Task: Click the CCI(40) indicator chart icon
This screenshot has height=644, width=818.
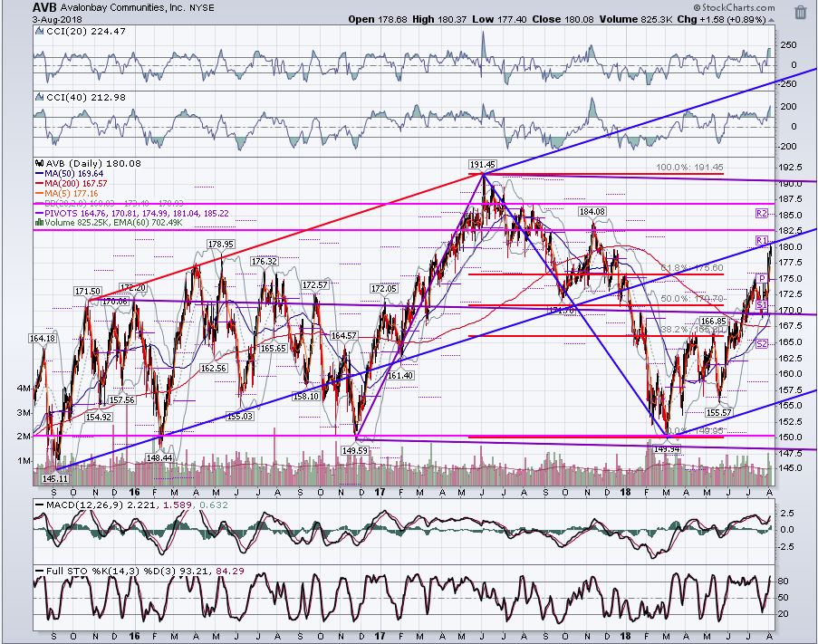Action: [x=39, y=98]
